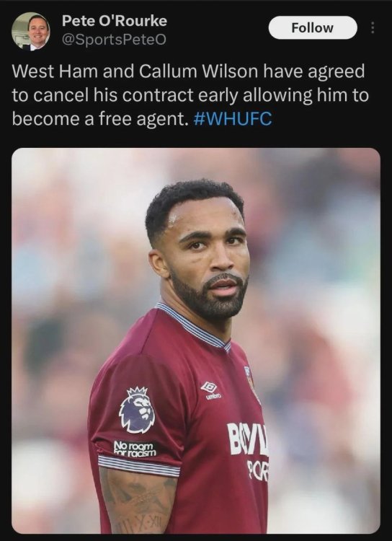392x541 pixels.
Task: Click the forearm tattoo in the photo
Action: coord(138,500)
